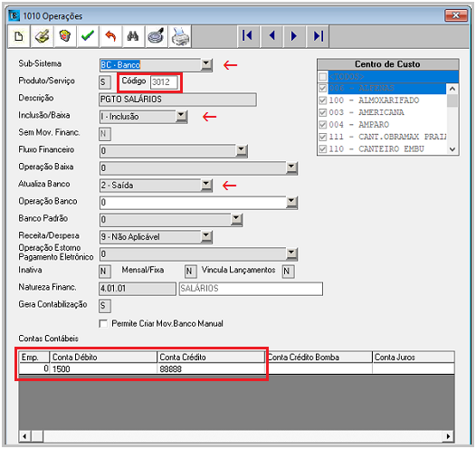Toggle the <TODOS> cost center checkbox
The height and width of the screenshot is (449, 476).
point(323,77)
